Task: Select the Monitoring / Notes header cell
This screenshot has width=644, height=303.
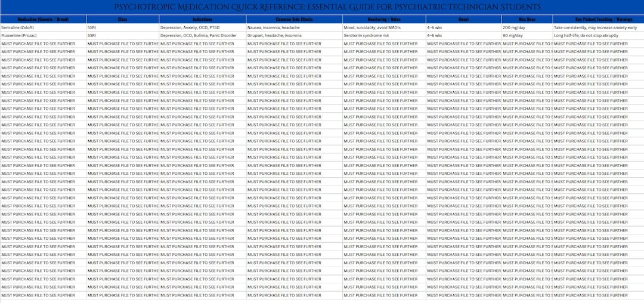Action: [x=384, y=19]
